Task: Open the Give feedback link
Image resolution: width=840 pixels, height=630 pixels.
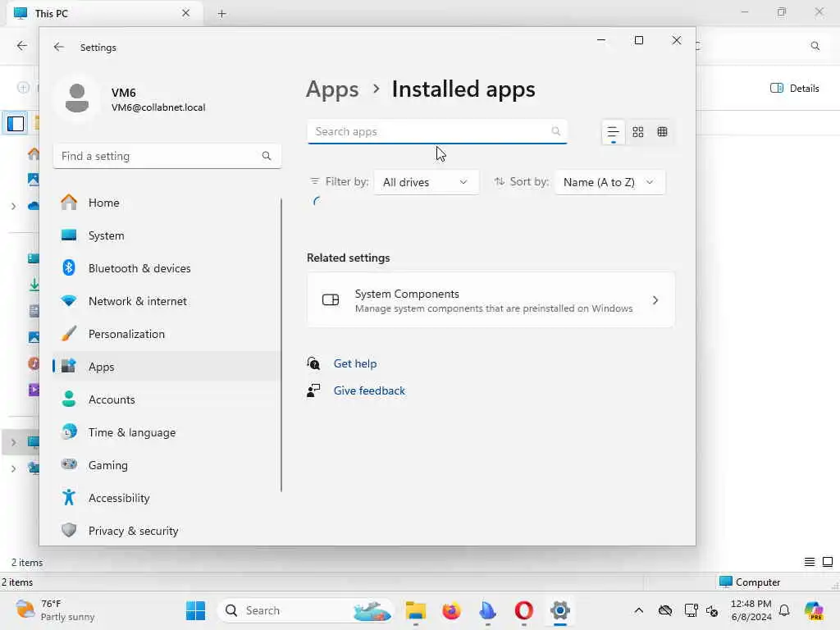Action: coord(369,390)
